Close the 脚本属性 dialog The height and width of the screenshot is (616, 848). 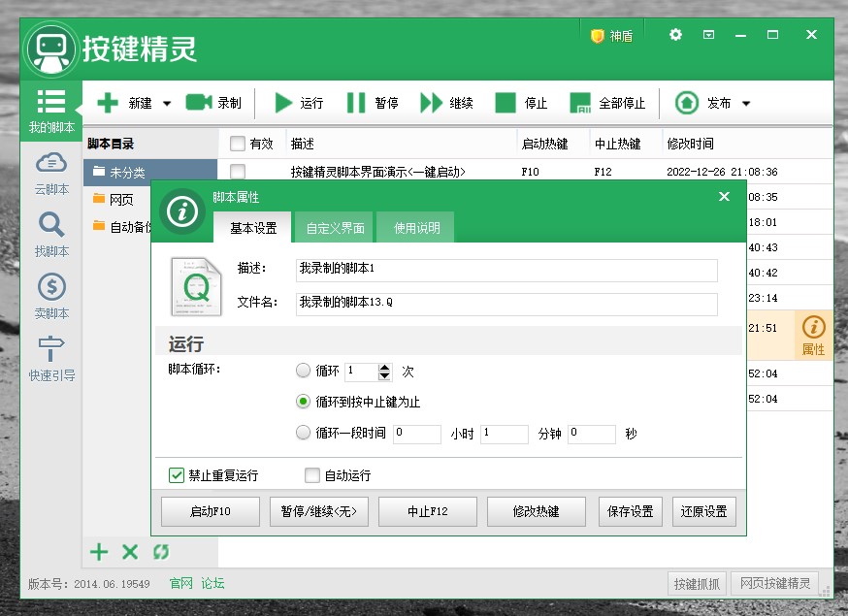click(x=724, y=196)
